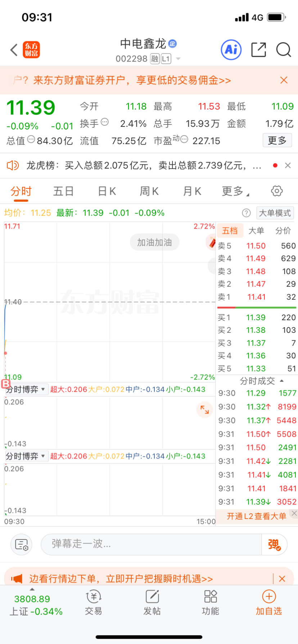Toggle 大单模式 button
Viewport: 298px width, 644px height.
(275, 213)
